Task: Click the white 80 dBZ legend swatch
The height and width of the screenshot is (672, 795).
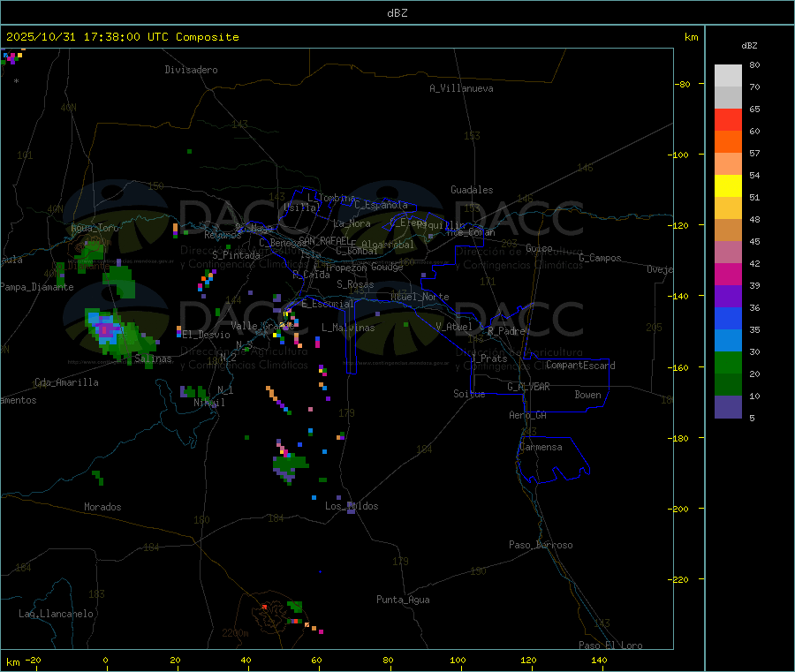Action: coord(728,76)
